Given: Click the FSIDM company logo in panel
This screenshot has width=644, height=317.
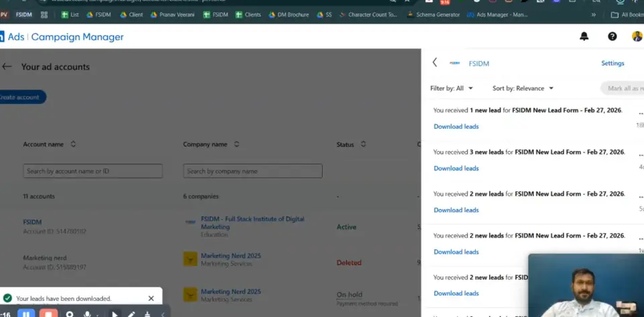Looking at the screenshot, I should (455, 63).
